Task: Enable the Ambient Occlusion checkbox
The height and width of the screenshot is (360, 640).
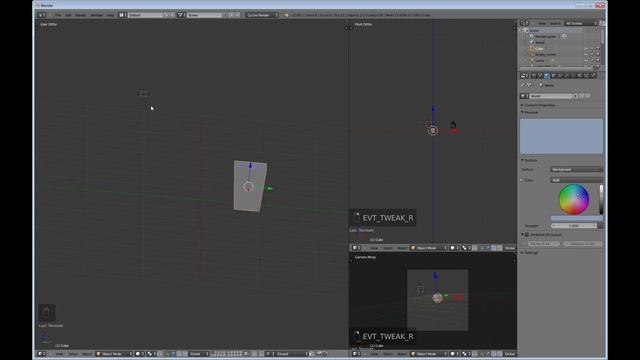Action: tap(527, 235)
